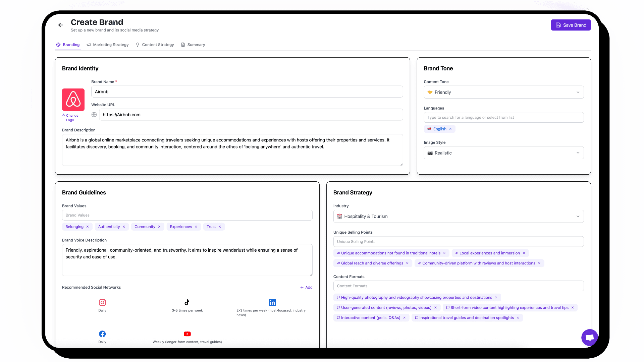Open the chat widget in the bottom right
This screenshot has height=362, width=644.
589,337
